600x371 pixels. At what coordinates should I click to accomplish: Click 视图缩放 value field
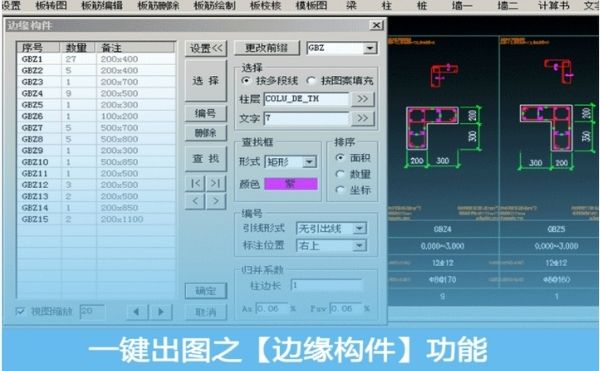[x=92, y=311]
